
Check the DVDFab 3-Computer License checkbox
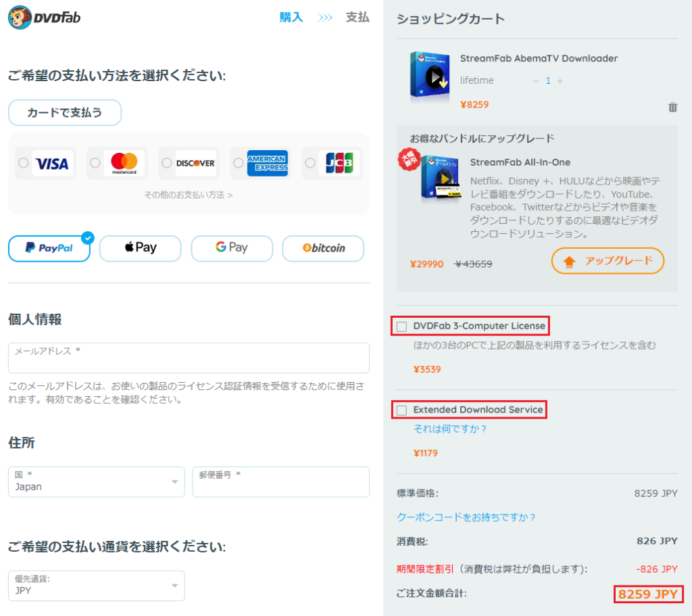tap(401, 327)
